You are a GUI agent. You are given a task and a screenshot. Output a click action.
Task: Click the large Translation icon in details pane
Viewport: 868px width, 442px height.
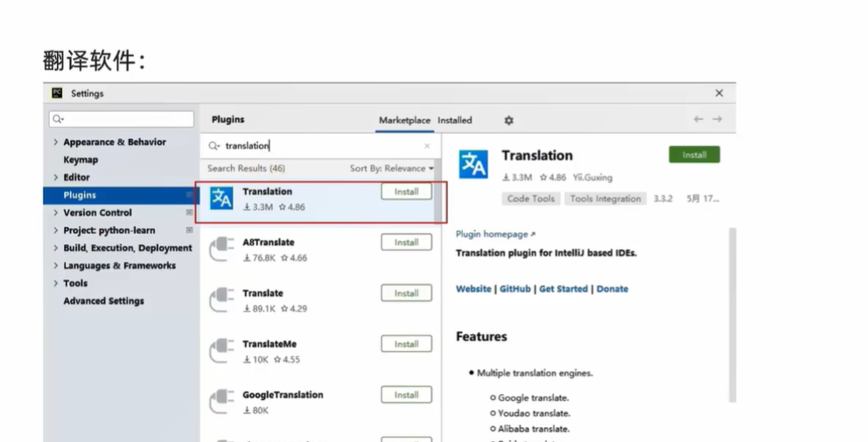pyautogui.click(x=473, y=165)
